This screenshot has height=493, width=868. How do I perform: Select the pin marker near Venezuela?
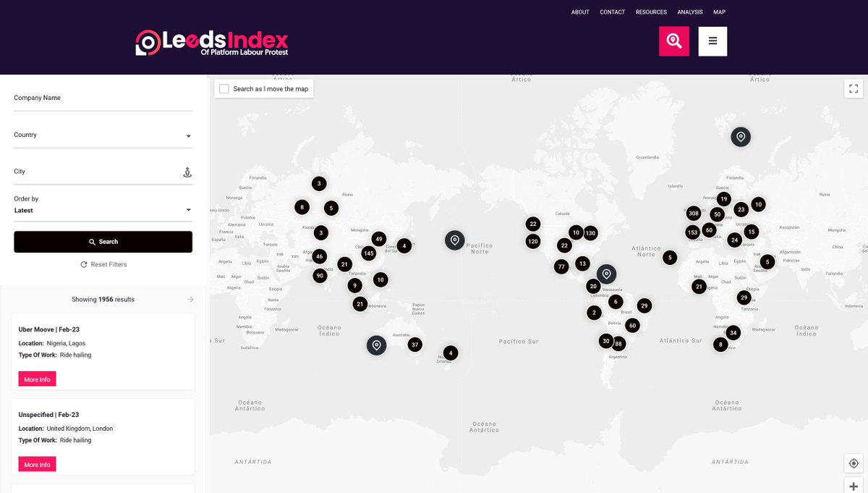(x=607, y=274)
